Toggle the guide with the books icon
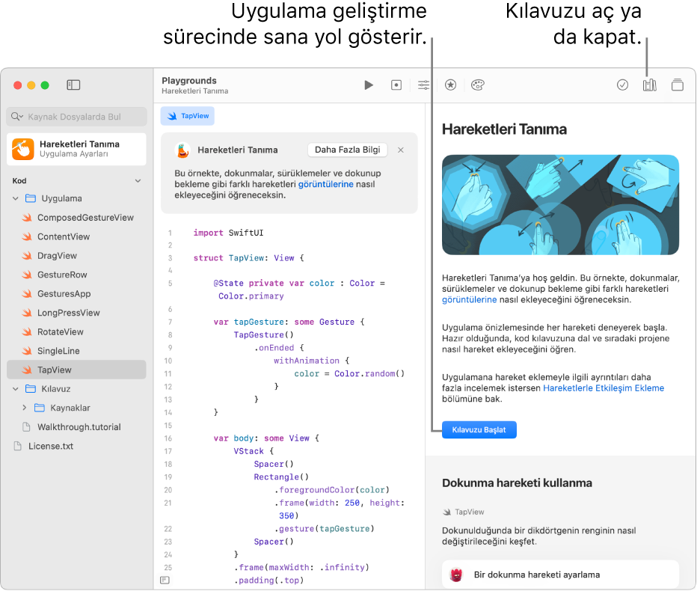The height and width of the screenshot is (591, 700). (x=650, y=85)
